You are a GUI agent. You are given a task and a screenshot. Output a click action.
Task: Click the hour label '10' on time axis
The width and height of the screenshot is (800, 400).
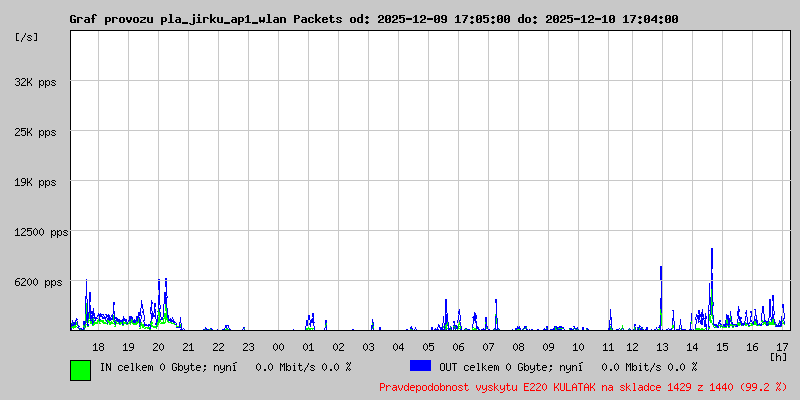[578, 347]
